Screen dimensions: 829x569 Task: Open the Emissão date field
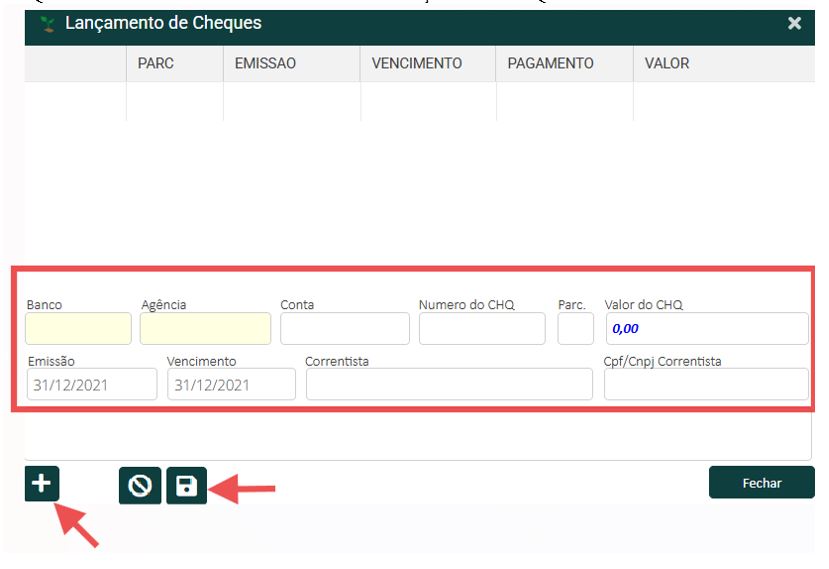point(92,384)
